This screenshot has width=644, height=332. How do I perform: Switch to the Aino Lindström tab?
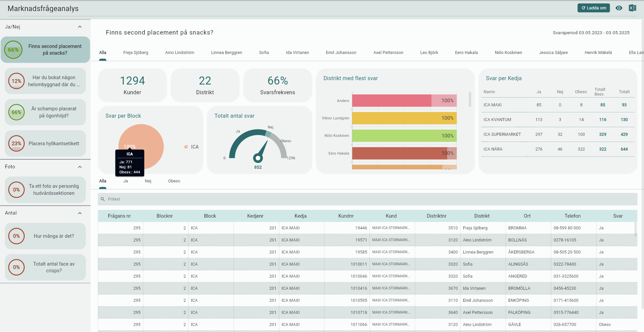[180, 53]
